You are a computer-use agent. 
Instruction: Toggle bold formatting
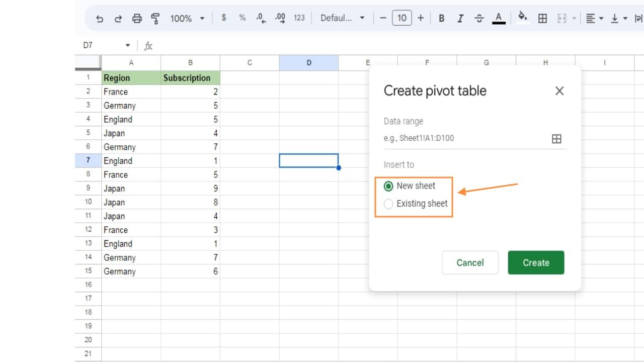[441, 18]
